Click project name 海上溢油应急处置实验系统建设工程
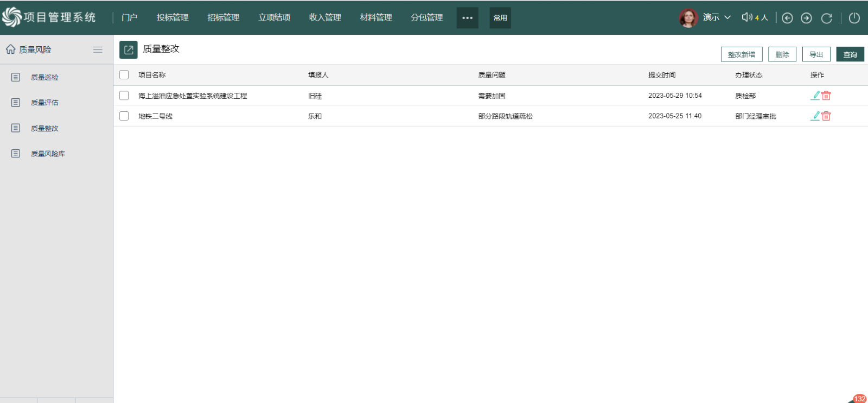Viewport: 868px width, 403px height. (193, 96)
